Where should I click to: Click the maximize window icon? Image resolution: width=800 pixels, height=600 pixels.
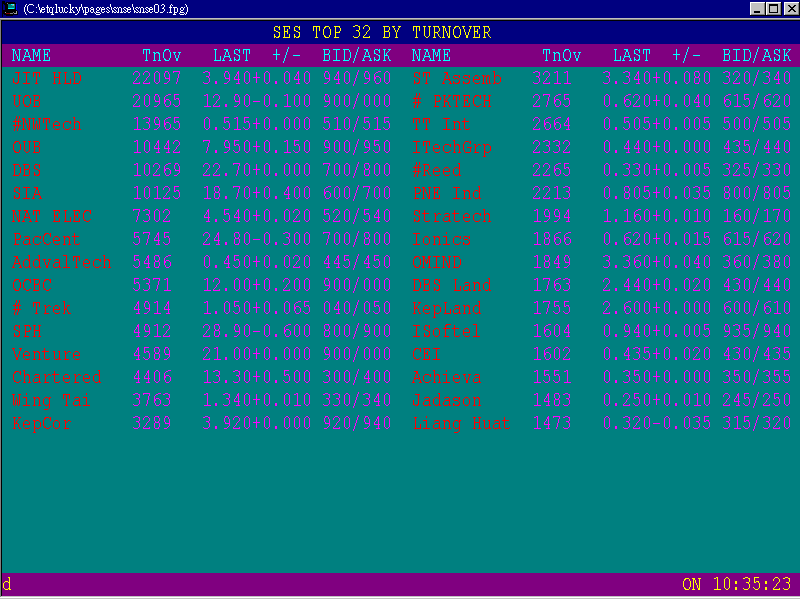coord(771,8)
